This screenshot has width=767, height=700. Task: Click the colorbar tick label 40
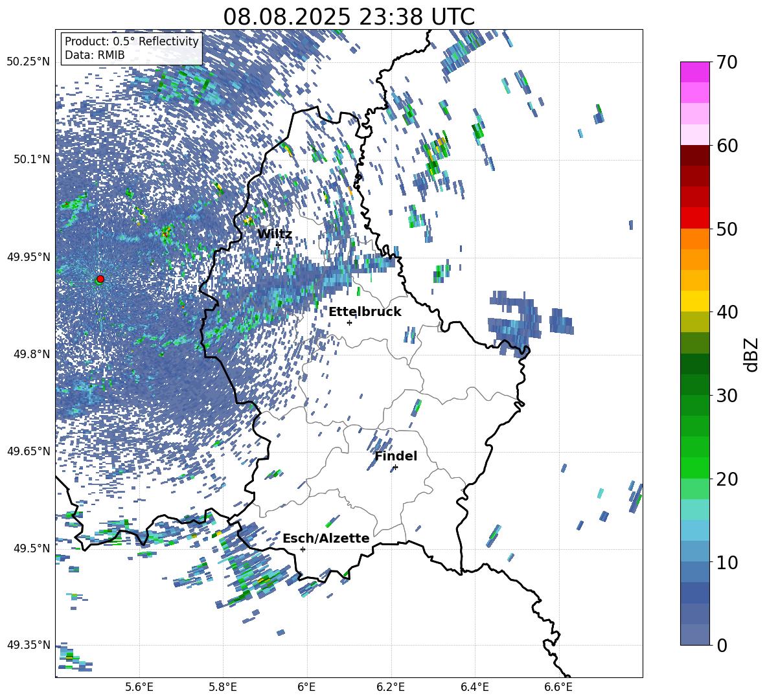[726, 312]
